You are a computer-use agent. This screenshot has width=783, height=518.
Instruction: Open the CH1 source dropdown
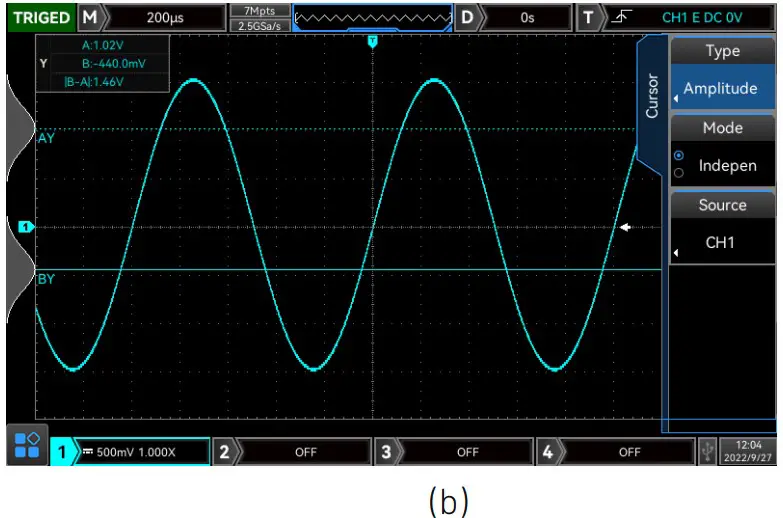(x=722, y=242)
